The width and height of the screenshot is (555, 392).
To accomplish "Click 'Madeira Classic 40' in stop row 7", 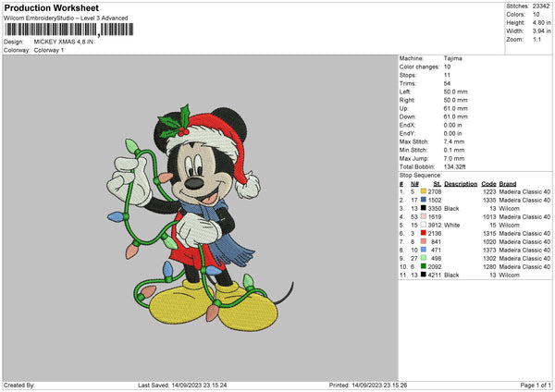I will [x=524, y=241].
